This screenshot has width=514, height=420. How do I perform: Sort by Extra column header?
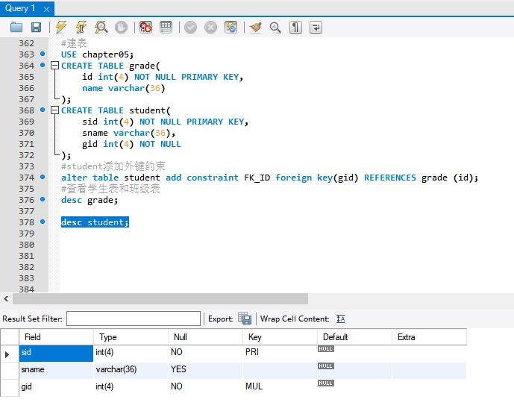429,337
